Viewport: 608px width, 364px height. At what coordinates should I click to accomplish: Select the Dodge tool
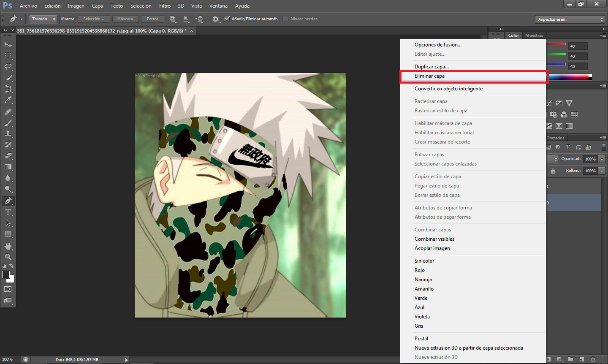[8, 189]
